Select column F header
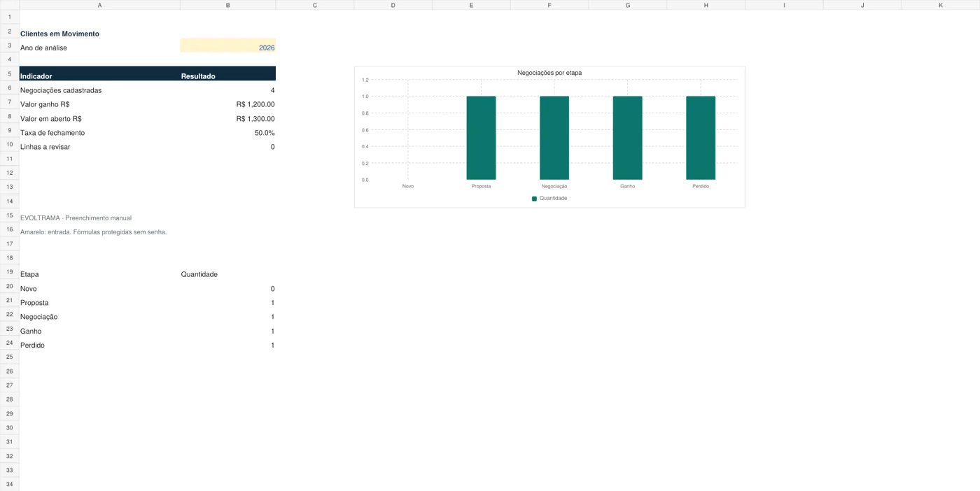This screenshot has height=491, width=980. pos(549,5)
